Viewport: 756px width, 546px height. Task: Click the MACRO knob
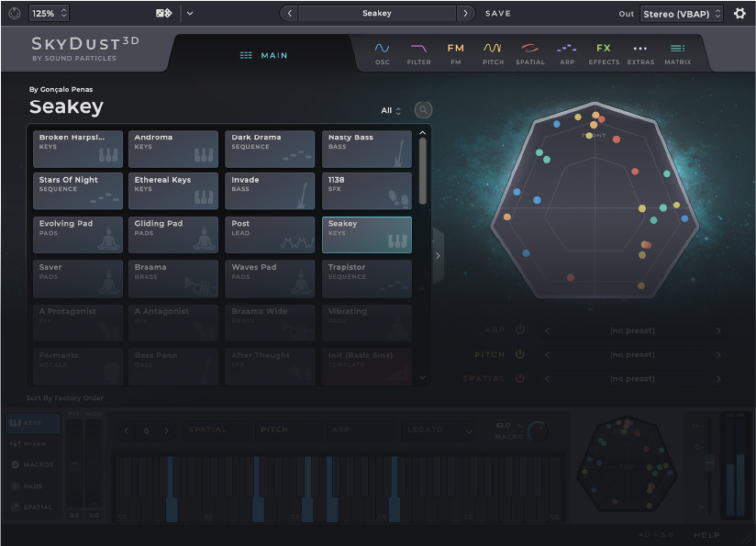538,431
